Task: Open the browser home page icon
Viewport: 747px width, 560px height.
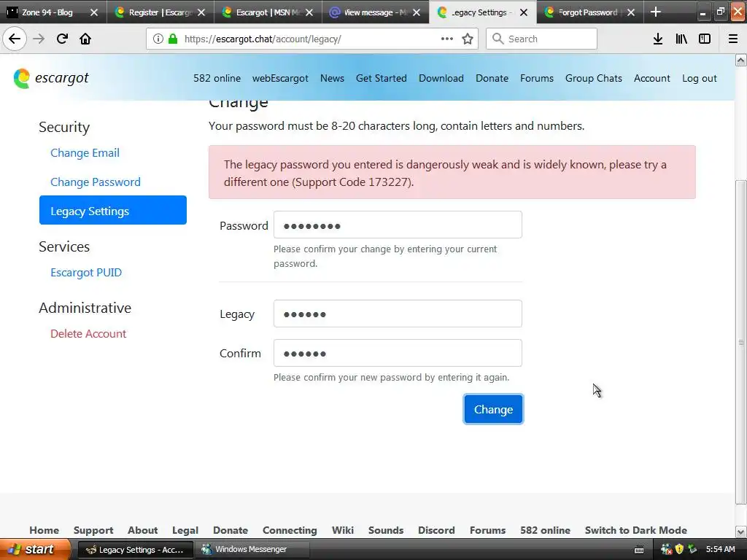Action: tap(85, 39)
